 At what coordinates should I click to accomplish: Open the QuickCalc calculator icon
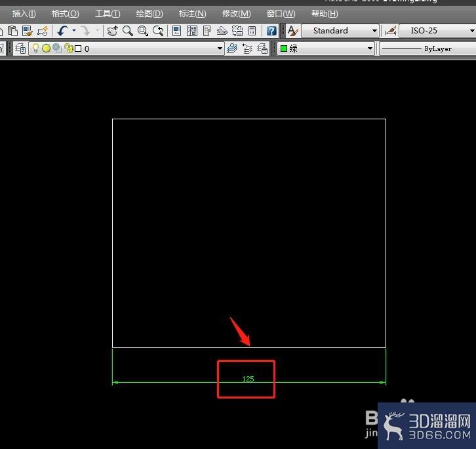pyautogui.click(x=252, y=31)
